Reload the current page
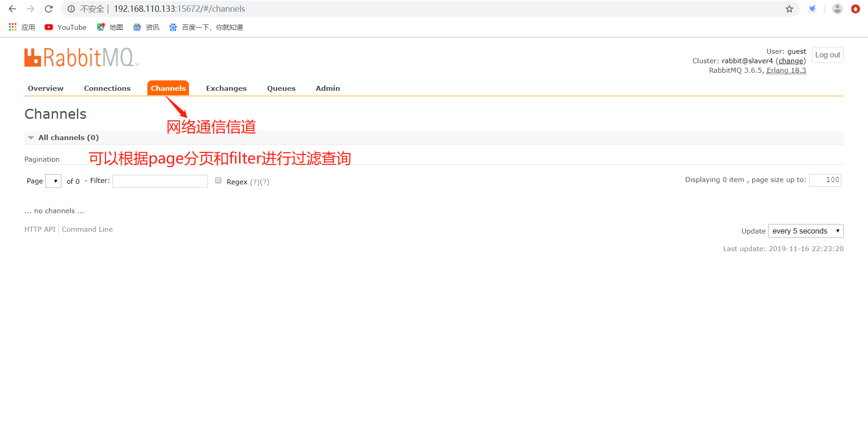 point(48,9)
